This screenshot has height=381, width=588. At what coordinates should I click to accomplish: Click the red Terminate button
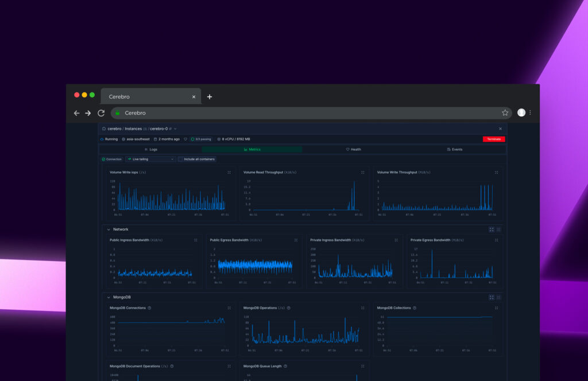click(494, 139)
